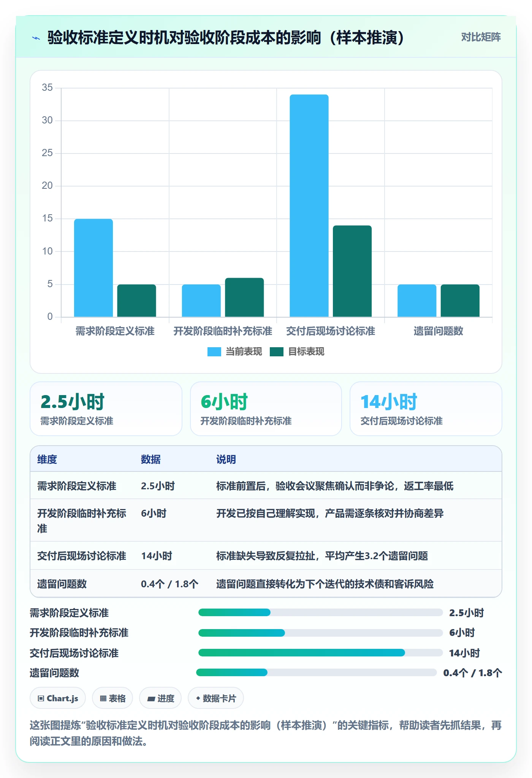Click the 对比矩阵 label in header

pos(481,37)
